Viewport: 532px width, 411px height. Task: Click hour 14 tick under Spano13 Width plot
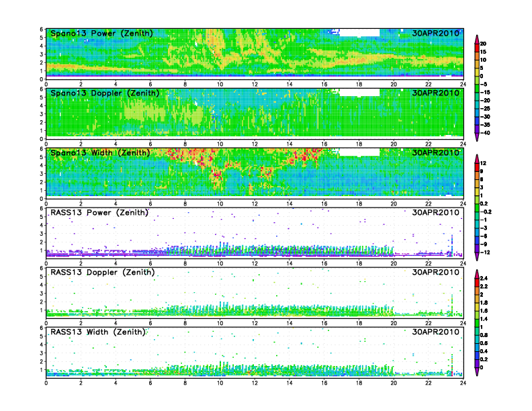(290, 203)
